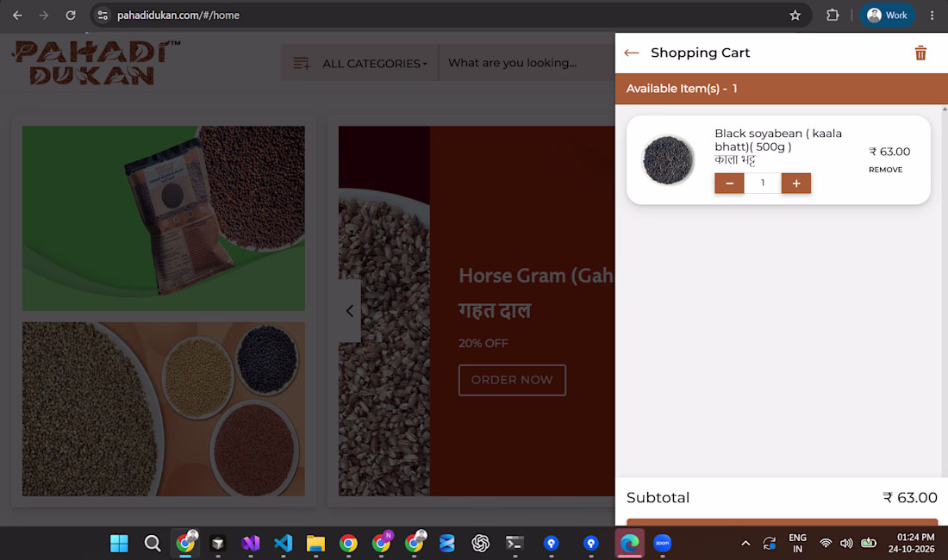948x560 pixels.
Task: Select the pahadidukan.com address bar URL
Action: point(178,16)
